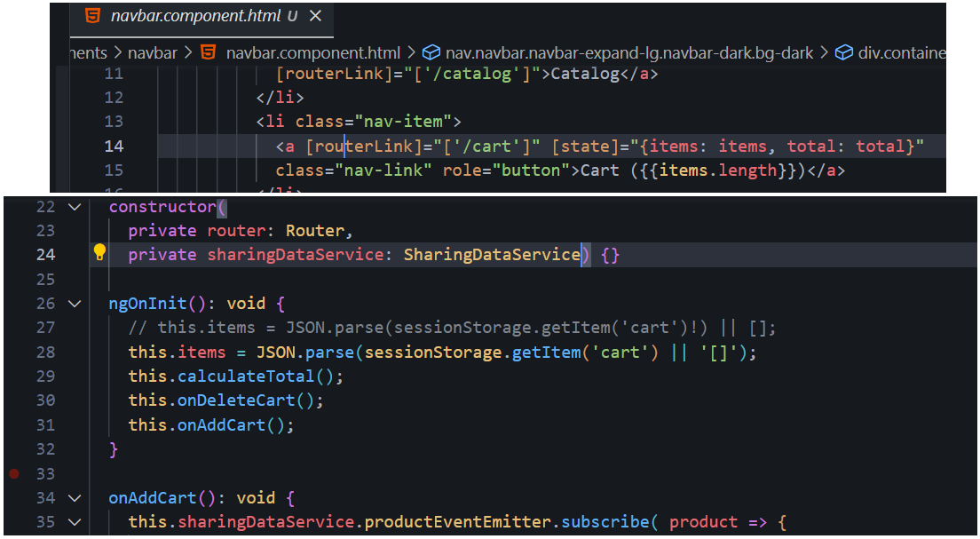Collapse the onAddCart method at line 34
This screenshot has width=980, height=539.
tap(74, 498)
